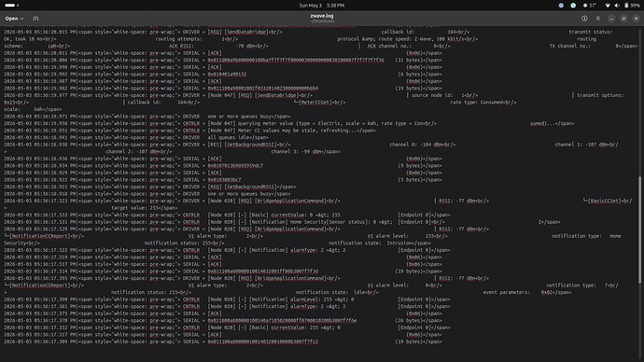Image resolution: width=644 pixels, height=362 pixels.
Task: Click 'scale: kWh' log text
Action: point(24,109)
